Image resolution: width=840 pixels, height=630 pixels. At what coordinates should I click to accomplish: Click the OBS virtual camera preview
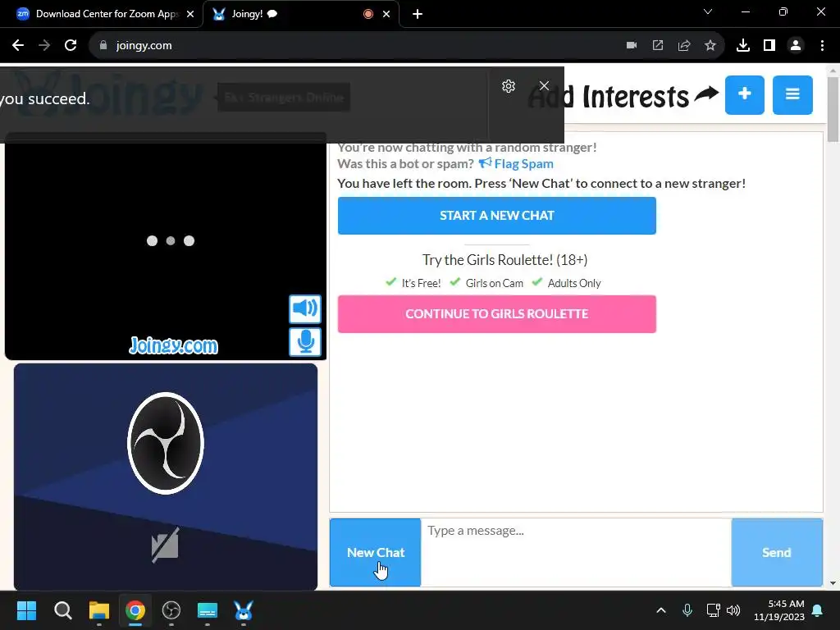tap(166, 477)
